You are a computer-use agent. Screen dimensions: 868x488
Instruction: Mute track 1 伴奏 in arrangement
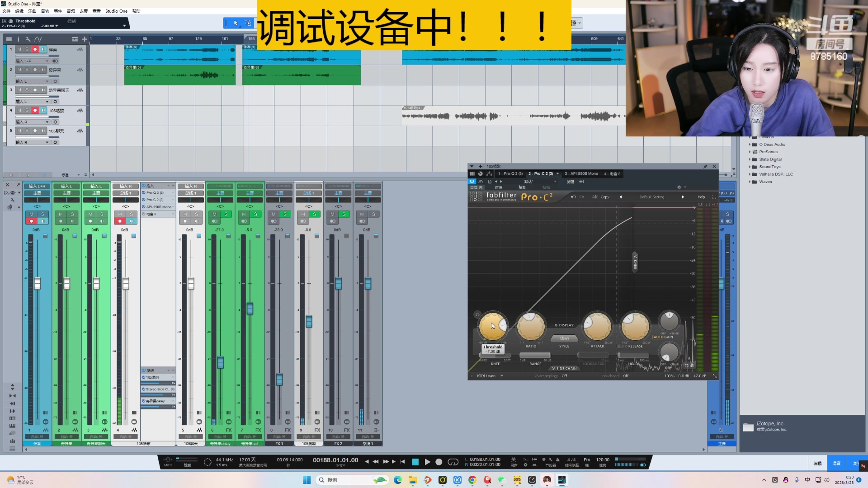click(x=19, y=49)
